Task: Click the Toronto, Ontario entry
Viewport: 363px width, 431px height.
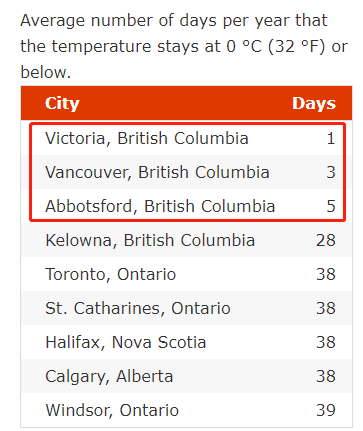Action: [x=110, y=274]
